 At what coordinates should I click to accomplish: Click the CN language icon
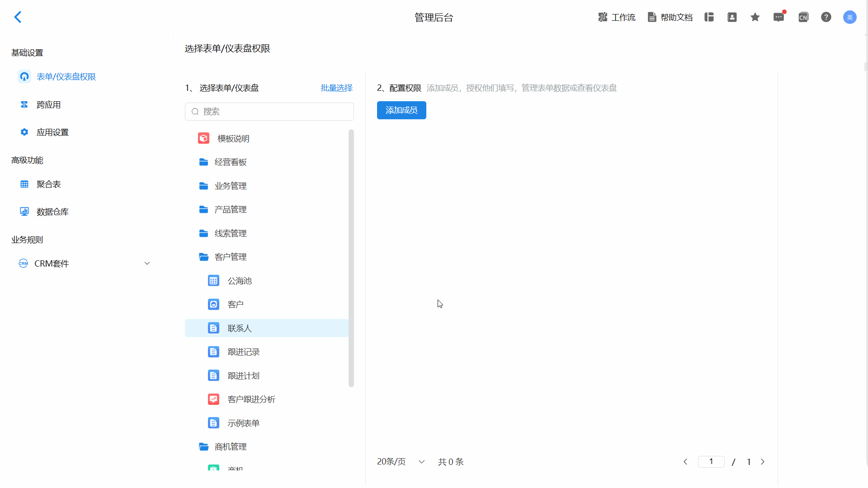(x=803, y=17)
